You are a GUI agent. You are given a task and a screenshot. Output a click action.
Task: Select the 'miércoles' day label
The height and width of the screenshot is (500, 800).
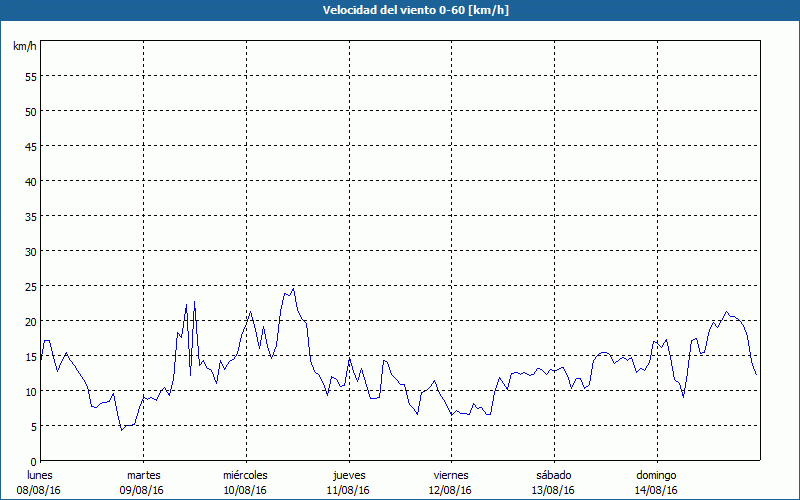pyautogui.click(x=245, y=475)
